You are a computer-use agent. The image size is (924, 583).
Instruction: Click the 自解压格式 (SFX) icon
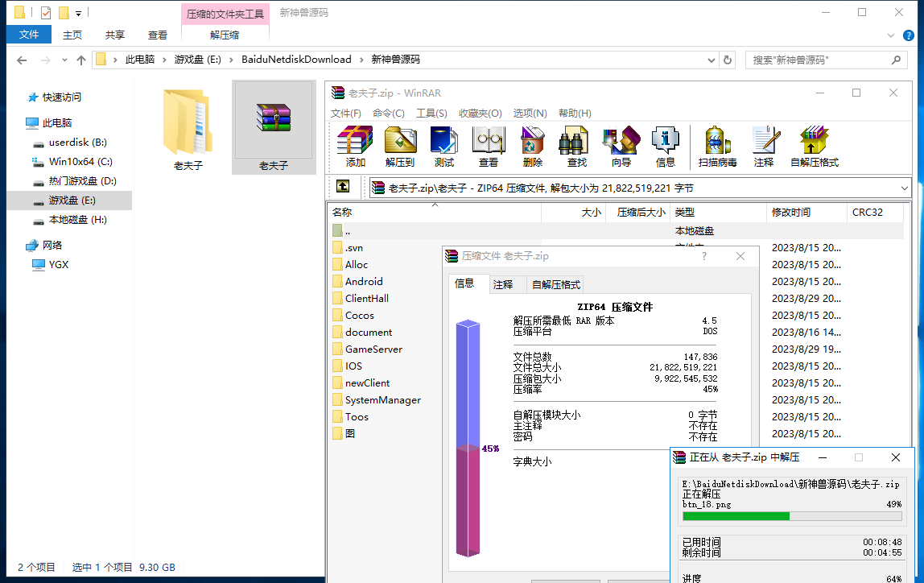[x=813, y=145]
